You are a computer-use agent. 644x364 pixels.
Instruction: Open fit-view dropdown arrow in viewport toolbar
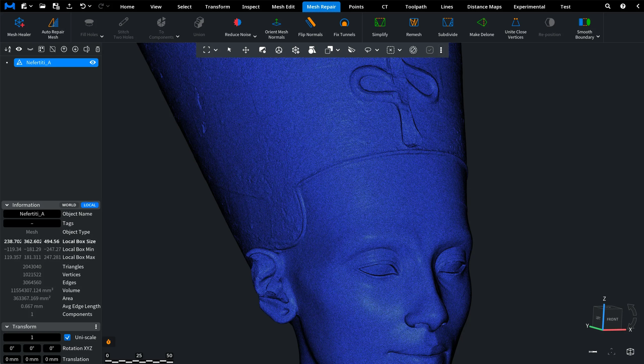click(216, 50)
